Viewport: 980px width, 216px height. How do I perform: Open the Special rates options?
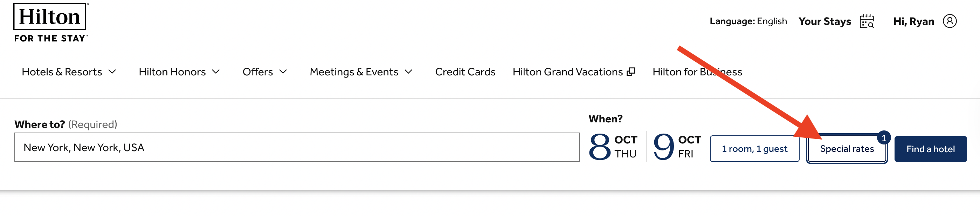(x=847, y=149)
